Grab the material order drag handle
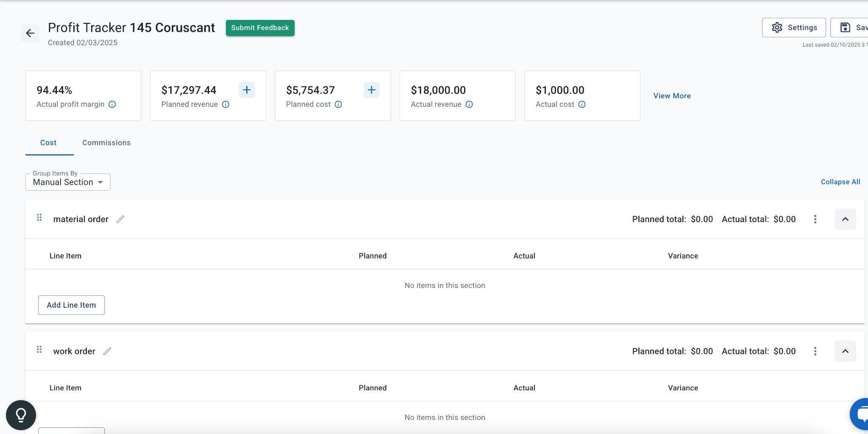This screenshot has width=868, height=434. point(39,218)
